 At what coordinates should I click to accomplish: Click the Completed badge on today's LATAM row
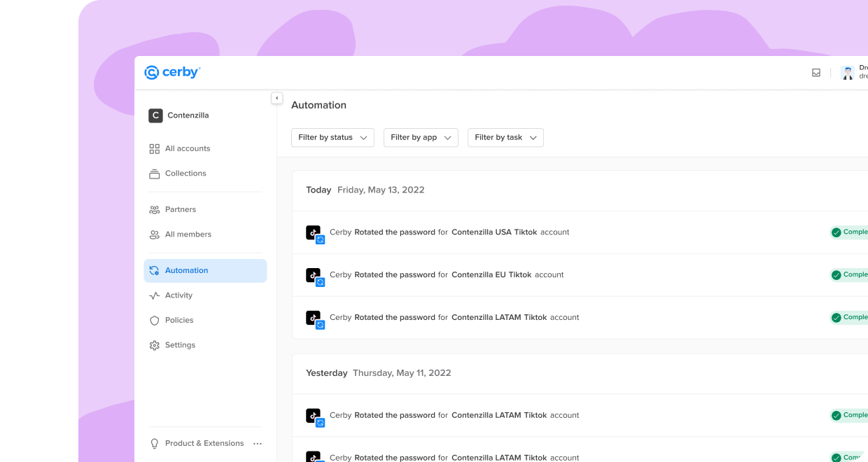click(849, 318)
